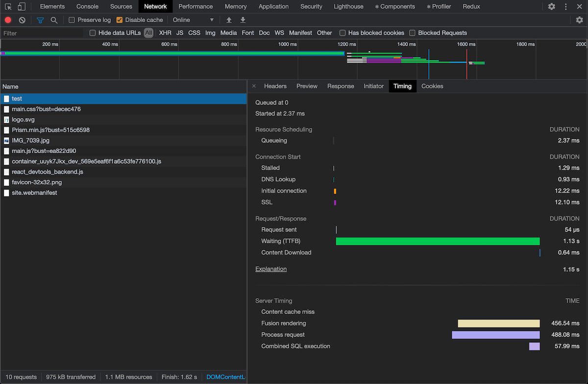Show the request Preview tab

tap(307, 86)
